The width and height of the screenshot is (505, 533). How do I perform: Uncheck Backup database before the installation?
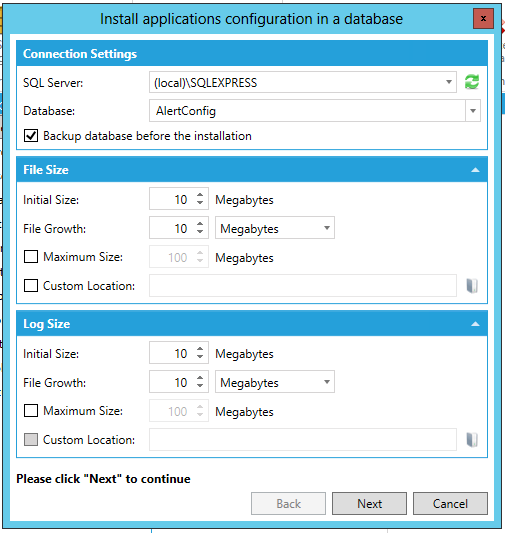tap(31, 136)
